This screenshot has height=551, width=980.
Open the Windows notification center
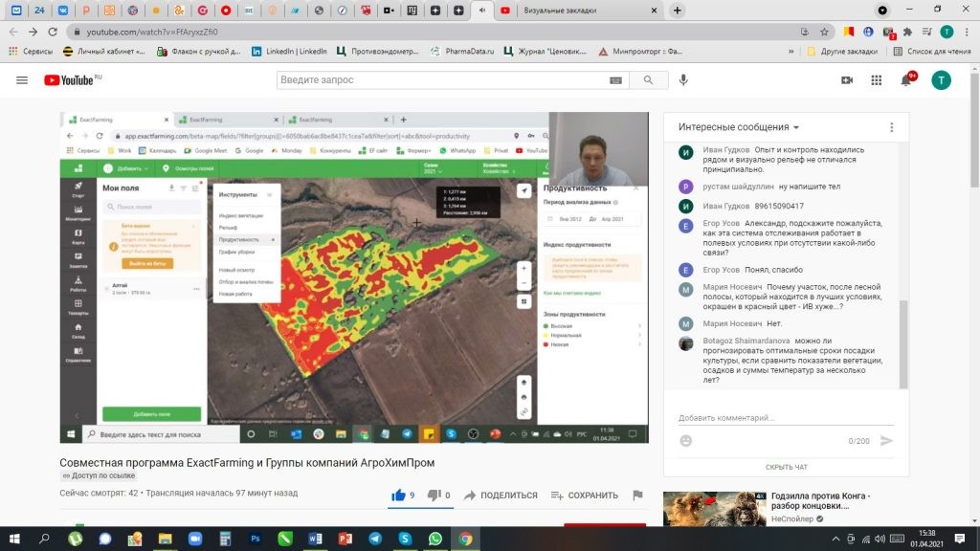pyautogui.click(x=960, y=539)
